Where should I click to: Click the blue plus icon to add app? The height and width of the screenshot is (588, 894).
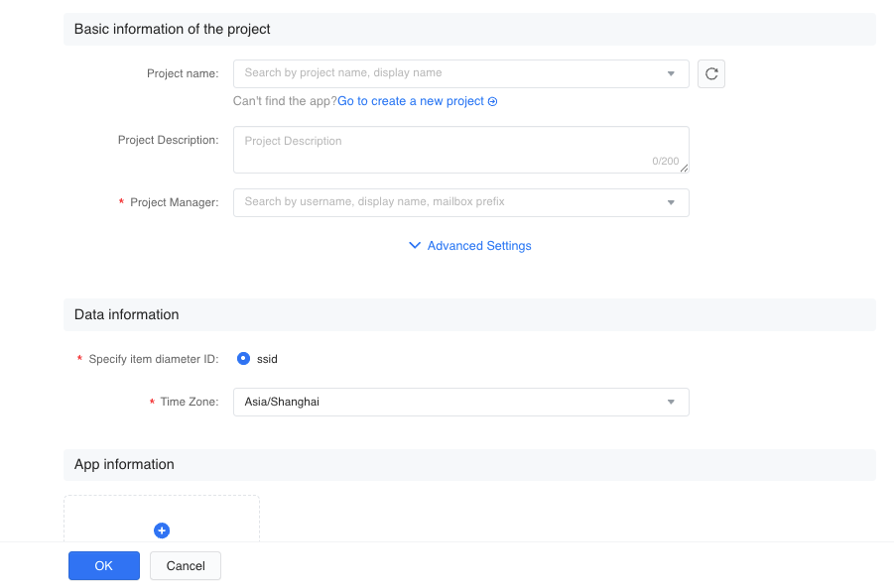(162, 530)
